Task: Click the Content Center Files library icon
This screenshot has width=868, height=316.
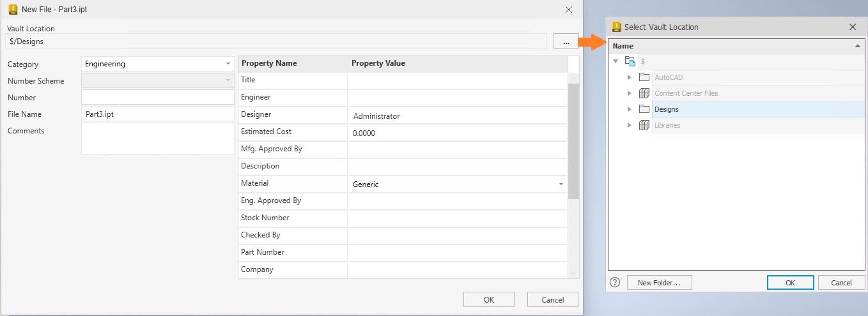Action: [644, 93]
